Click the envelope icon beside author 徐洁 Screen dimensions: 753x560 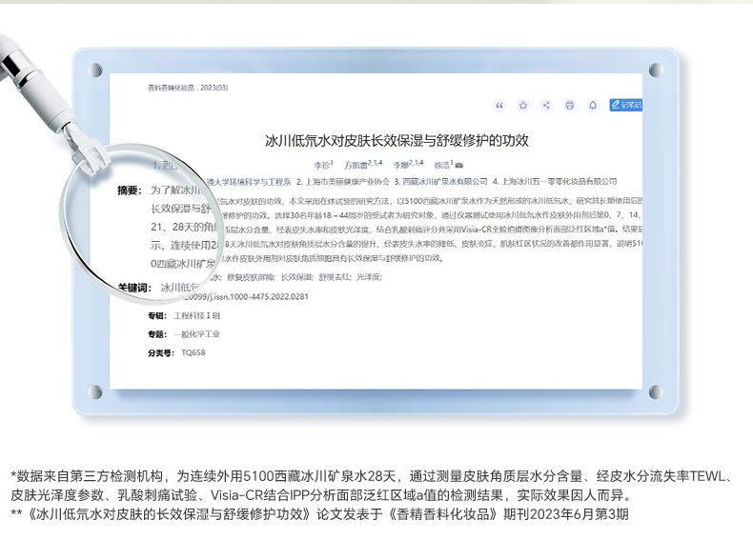tap(459, 165)
